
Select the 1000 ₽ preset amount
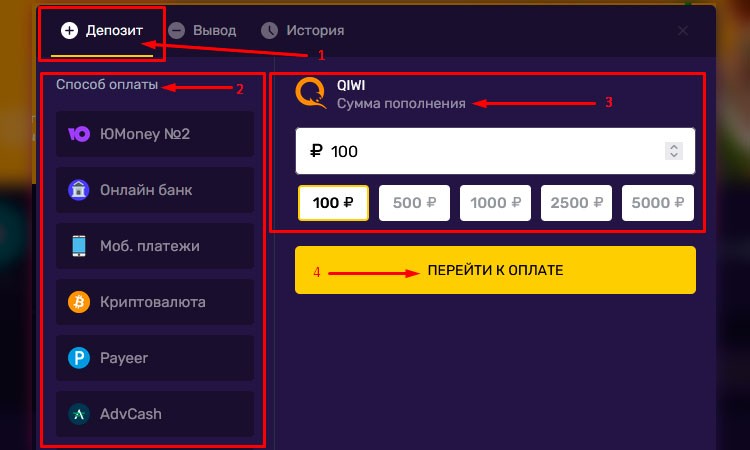(495, 203)
